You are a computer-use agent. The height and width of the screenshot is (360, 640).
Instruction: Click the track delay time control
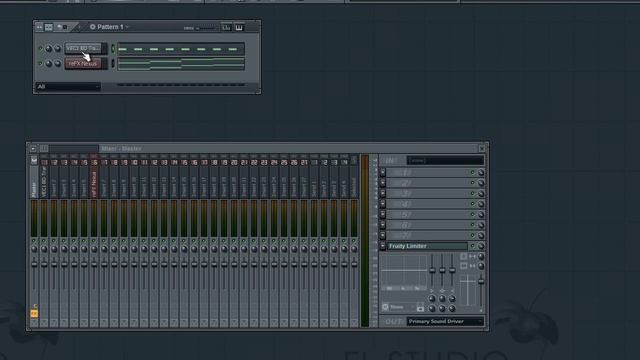point(399,307)
